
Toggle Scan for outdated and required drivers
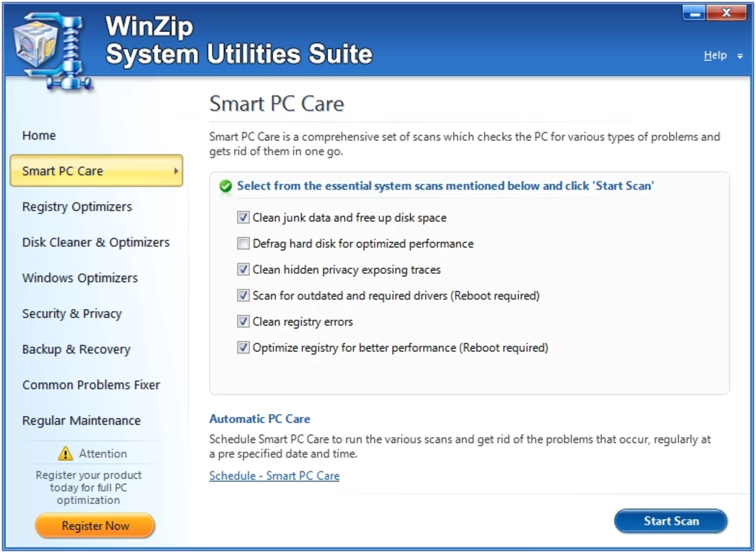(243, 295)
